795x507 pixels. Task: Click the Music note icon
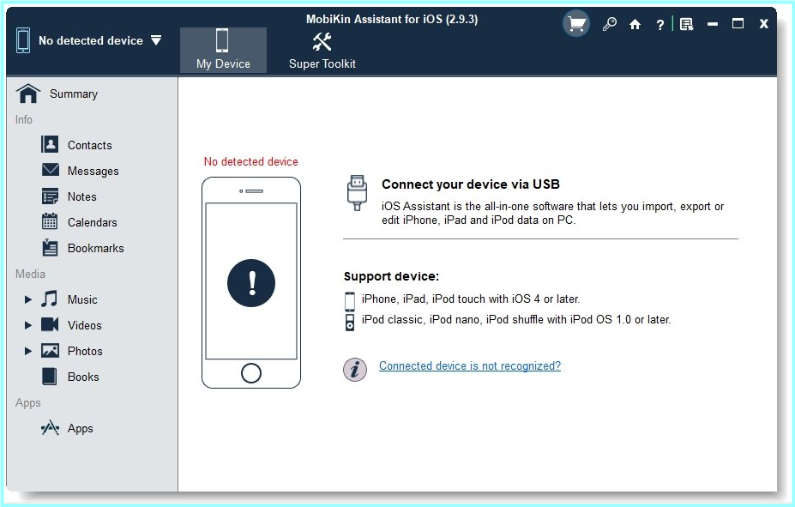point(49,299)
